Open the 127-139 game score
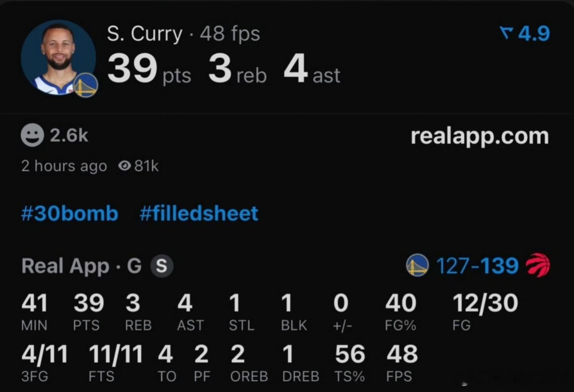574x392 pixels. (x=477, y=266)
